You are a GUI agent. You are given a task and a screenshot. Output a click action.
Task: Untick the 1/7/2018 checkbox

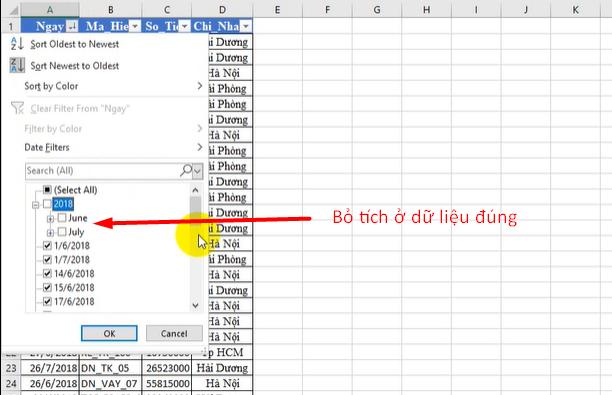47,260
